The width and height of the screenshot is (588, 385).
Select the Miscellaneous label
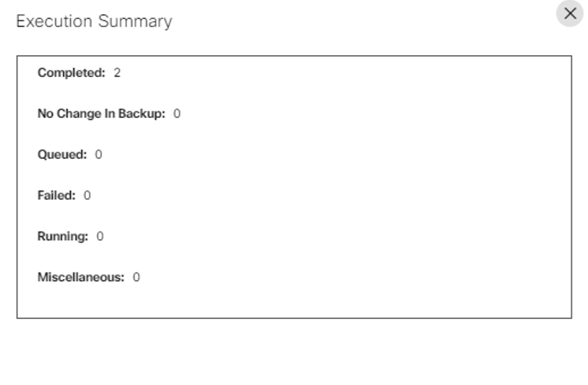click(81, 277)
